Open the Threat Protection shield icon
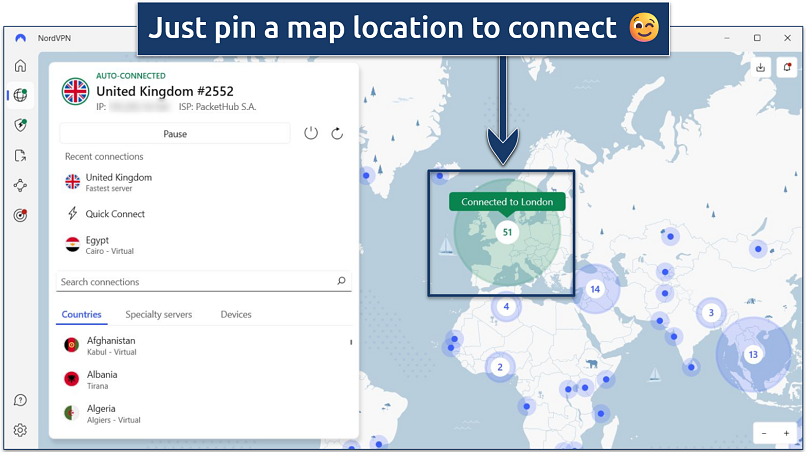 pyautogui.click(x=20, y=126)
